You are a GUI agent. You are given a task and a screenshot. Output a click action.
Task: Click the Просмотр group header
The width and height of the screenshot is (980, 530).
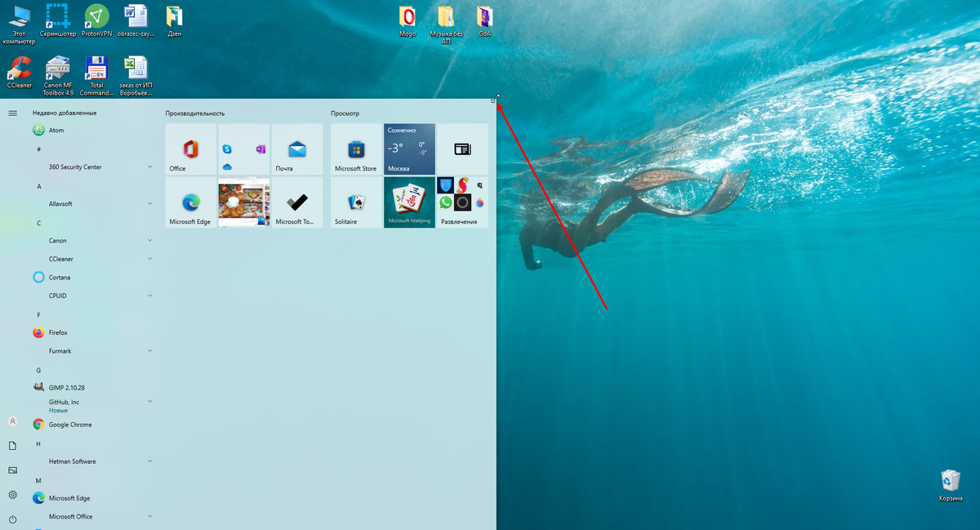tap(345, 114)
